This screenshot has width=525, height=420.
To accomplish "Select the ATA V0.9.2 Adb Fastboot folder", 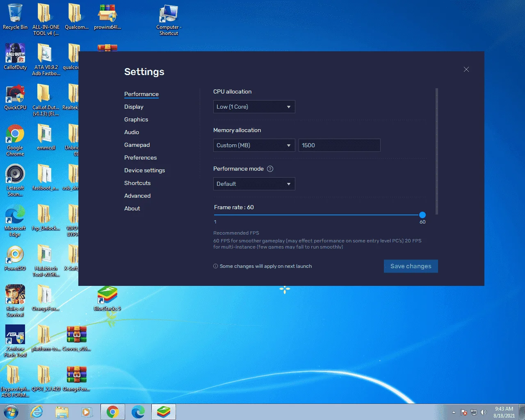I will [x=46, y=59].
